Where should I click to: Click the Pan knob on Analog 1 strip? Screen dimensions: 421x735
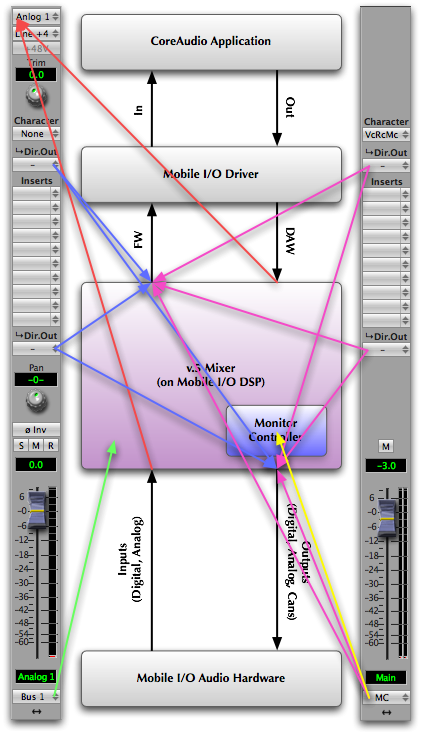[x=36, y=401]
